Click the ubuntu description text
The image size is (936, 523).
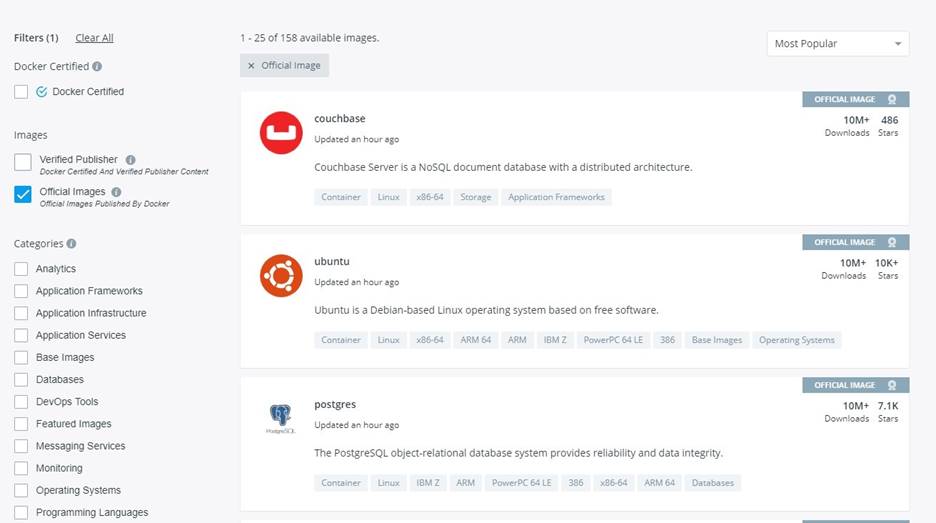[x=487, y=310]
